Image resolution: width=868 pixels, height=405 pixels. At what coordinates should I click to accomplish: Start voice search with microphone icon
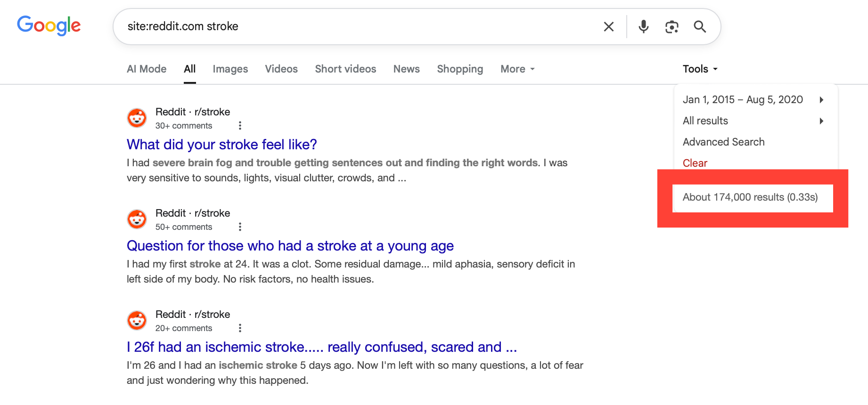(644, 27)
